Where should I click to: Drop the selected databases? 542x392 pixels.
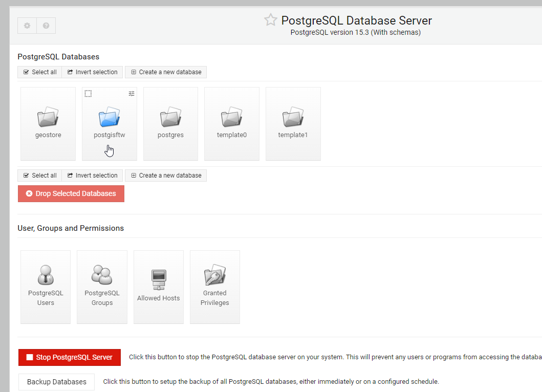coord(71,193)
